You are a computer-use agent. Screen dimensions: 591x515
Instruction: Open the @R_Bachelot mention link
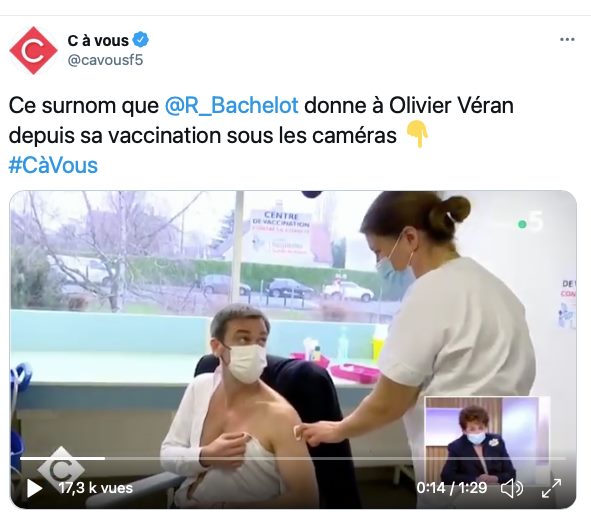231,106
